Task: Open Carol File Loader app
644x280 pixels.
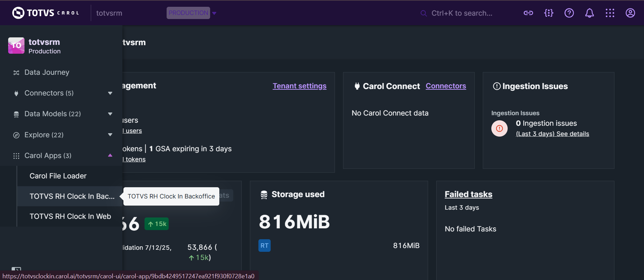Action: [58, 176]
